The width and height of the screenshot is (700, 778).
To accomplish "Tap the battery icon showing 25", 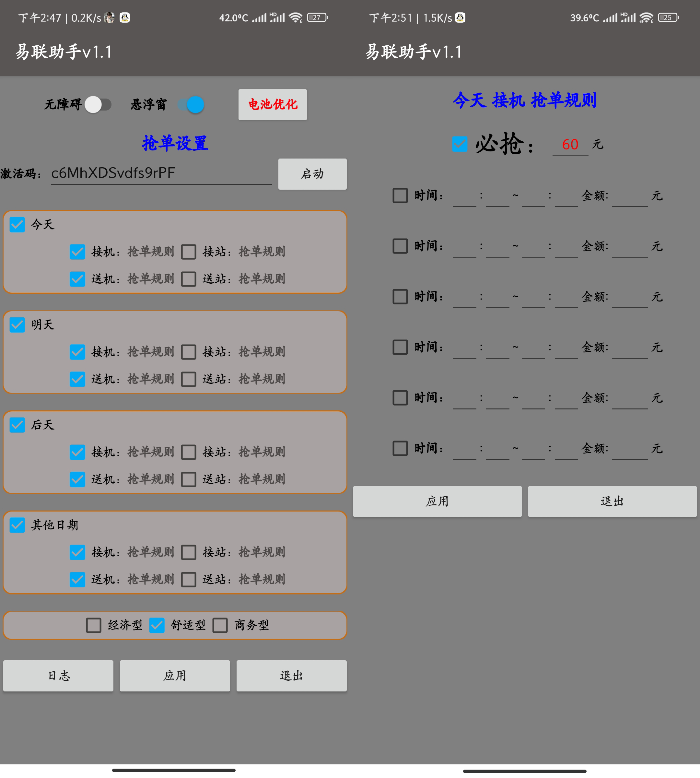I will (668, 18).
